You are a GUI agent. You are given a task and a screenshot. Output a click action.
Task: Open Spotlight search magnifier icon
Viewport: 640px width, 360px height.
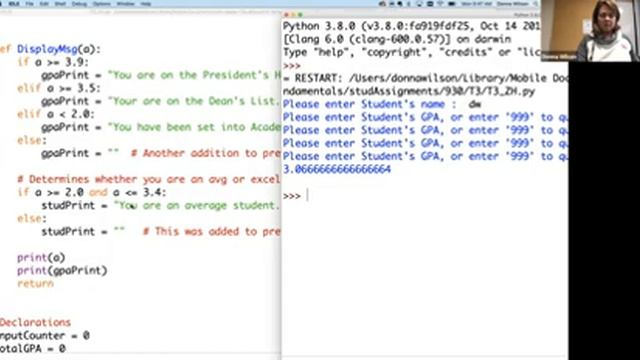click(535, 4)
